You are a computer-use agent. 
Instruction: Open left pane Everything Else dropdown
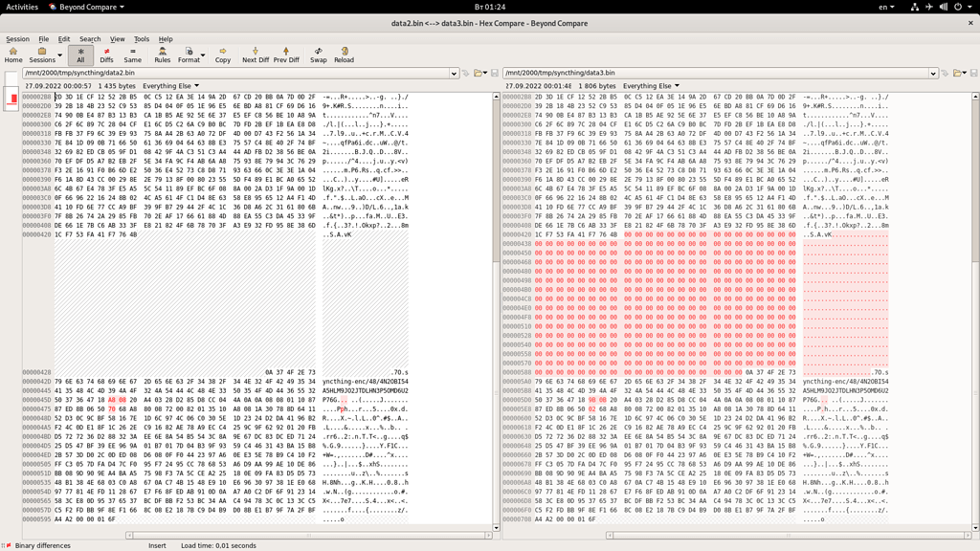tap(170, 86)
